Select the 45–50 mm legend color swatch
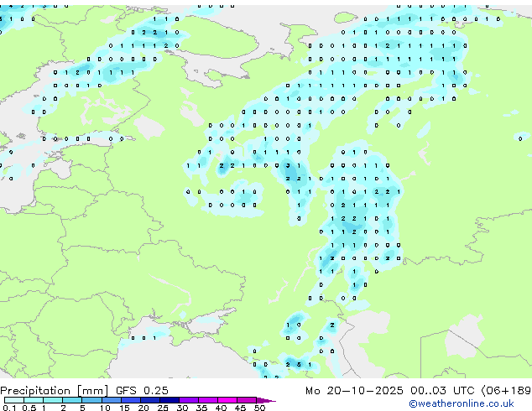This screenshot has height=411, width=532. pyautogui.click(x=247, y=400)
